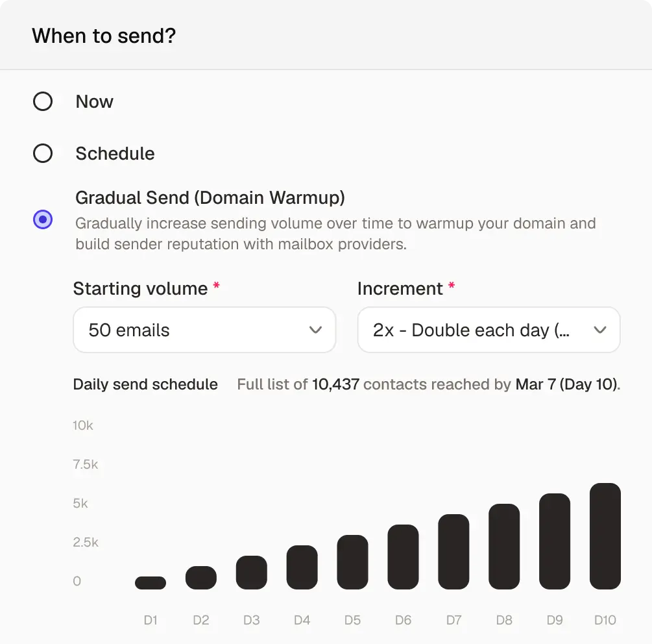Click the D2 bar in send schedule
Image resolution: width=652 pixels, height=644 pixels.
(201, 578)
